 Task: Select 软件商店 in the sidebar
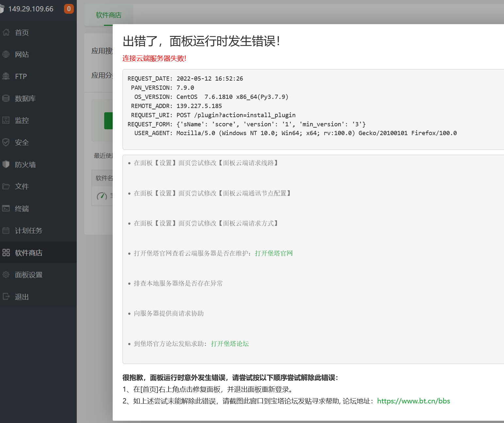[38, 252]
